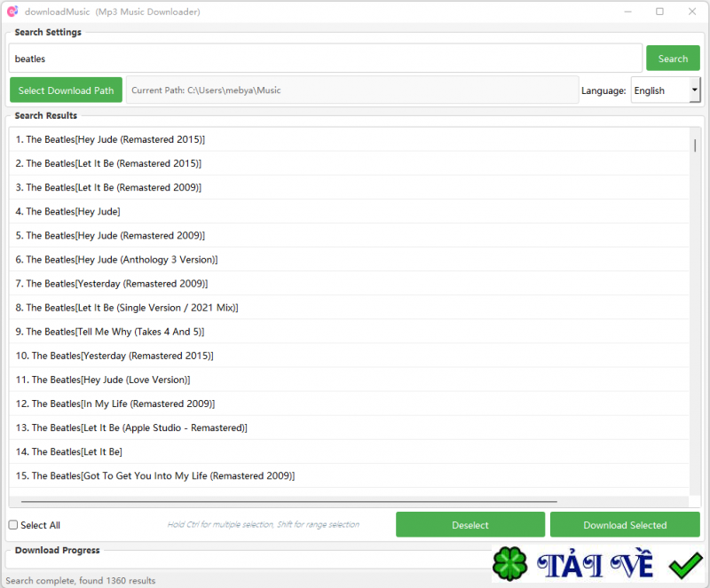710x588 pixels.
Task: Select result 11 Hey Jude (Love Version)
Action: point(349,380)
